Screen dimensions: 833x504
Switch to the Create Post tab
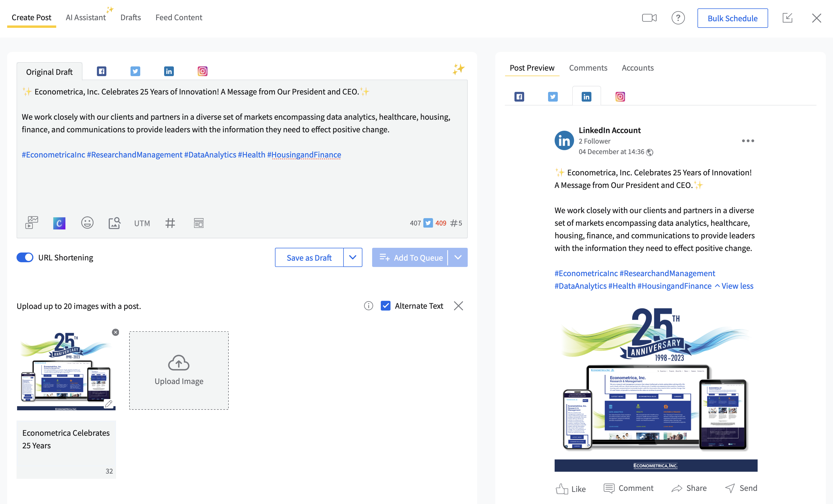coord(32,17)
